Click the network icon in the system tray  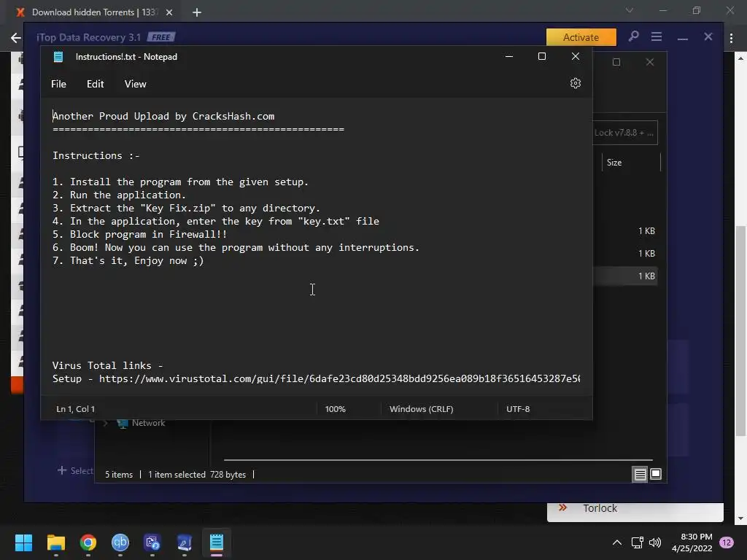(x=637, y=542)
